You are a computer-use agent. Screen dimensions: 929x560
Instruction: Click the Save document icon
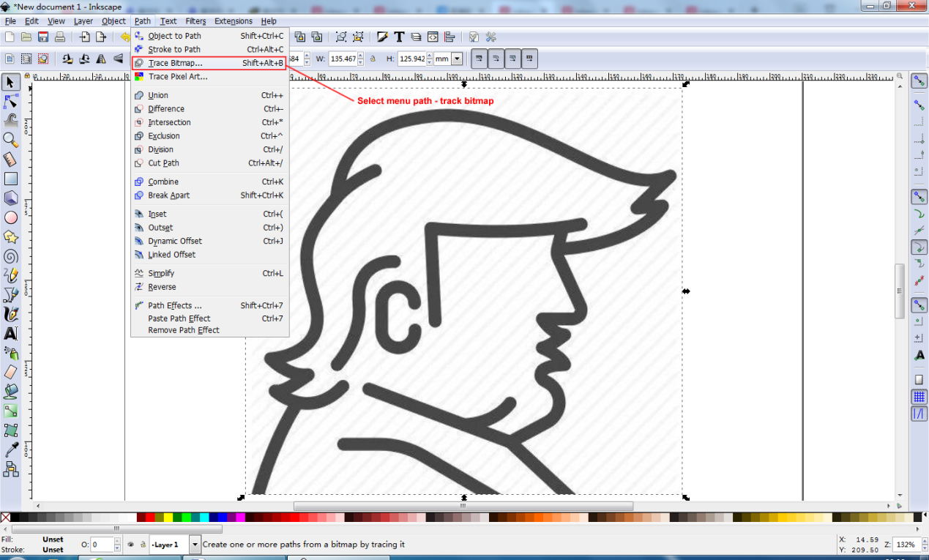coord(43,37)
